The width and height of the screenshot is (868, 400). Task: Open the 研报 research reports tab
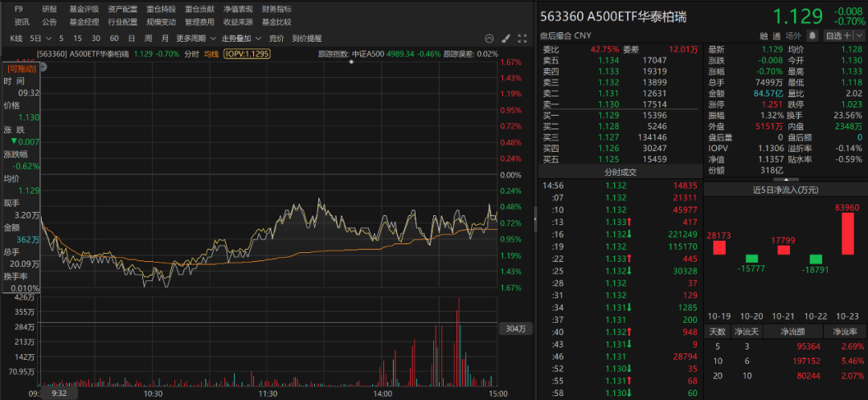click(49, 9)
